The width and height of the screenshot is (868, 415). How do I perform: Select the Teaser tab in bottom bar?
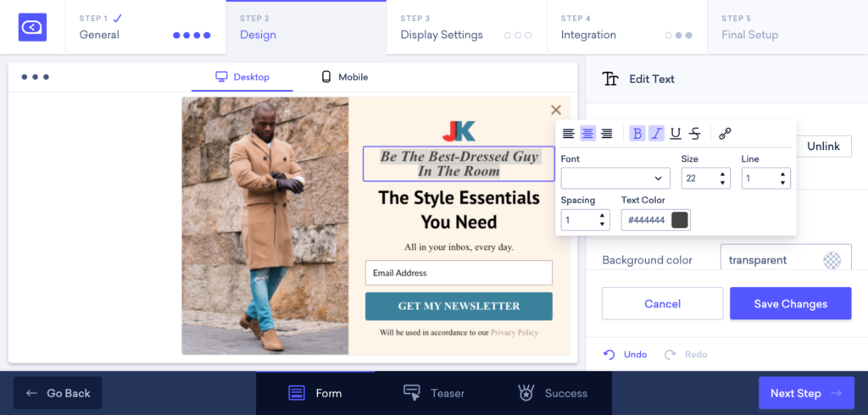(433, 394)
